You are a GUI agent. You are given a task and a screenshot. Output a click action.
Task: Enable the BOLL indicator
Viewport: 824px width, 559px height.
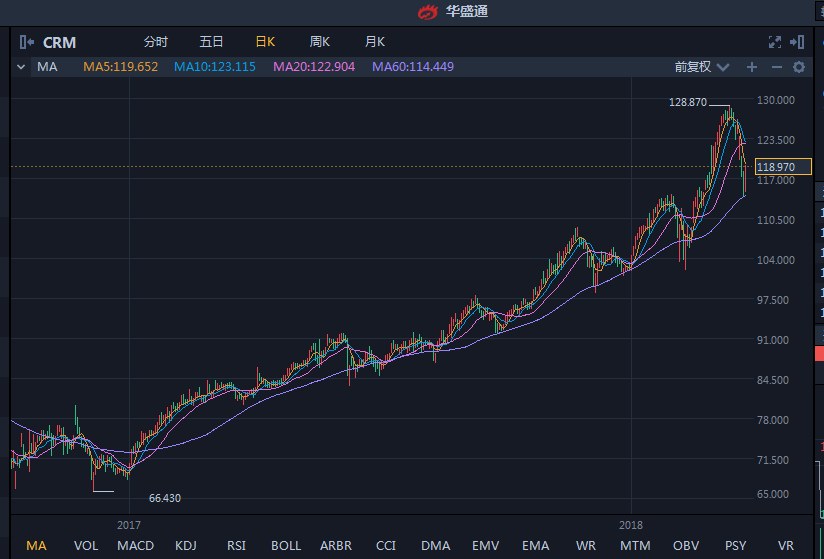(285, 545)
